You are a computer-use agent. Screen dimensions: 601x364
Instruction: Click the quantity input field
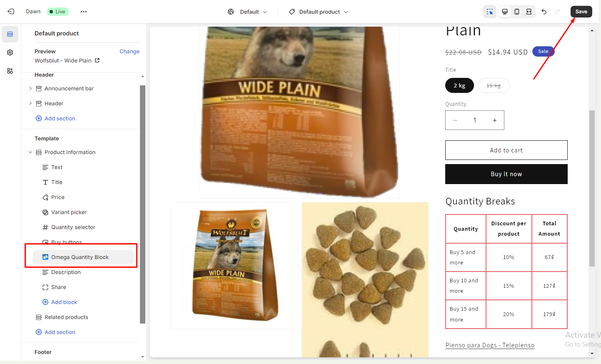[475, 120]
